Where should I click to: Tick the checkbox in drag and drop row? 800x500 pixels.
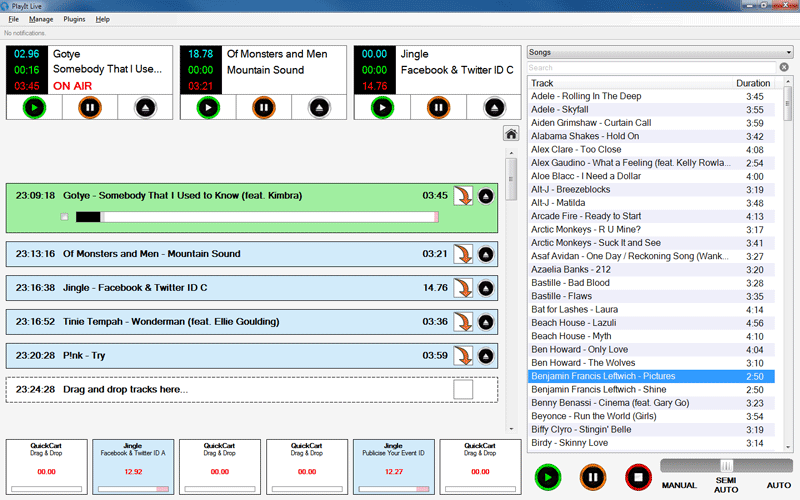[463, 389]
